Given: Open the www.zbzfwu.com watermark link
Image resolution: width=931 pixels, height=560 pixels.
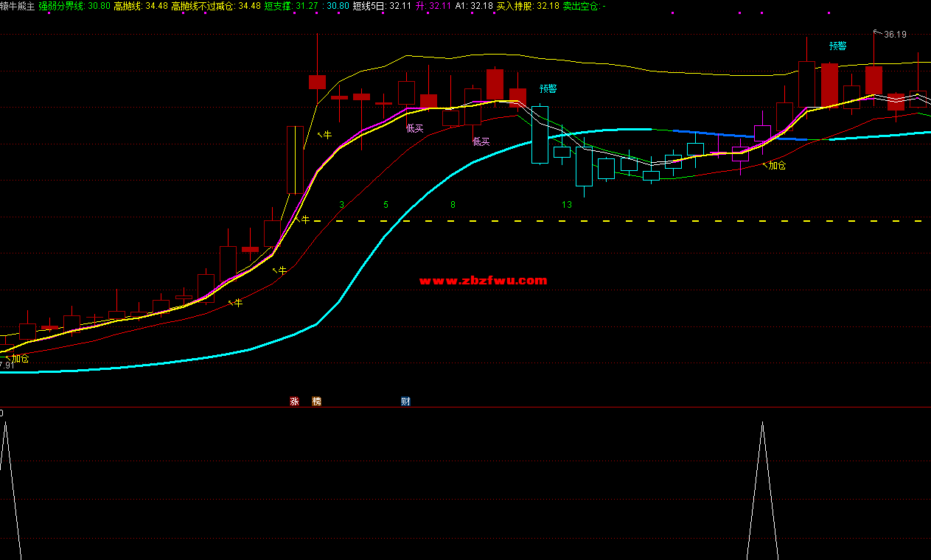Looking at the screenshot, I should coord(483,281).
